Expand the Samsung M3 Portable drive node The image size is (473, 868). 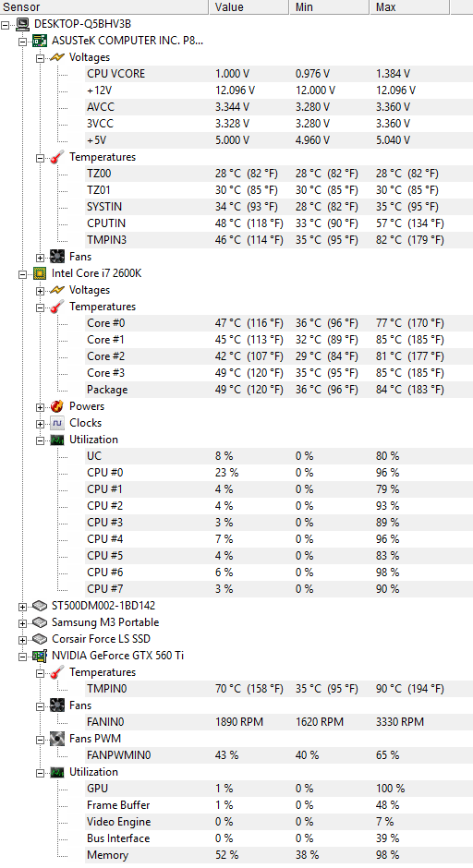pyautogui.click(x=22, y=623)
